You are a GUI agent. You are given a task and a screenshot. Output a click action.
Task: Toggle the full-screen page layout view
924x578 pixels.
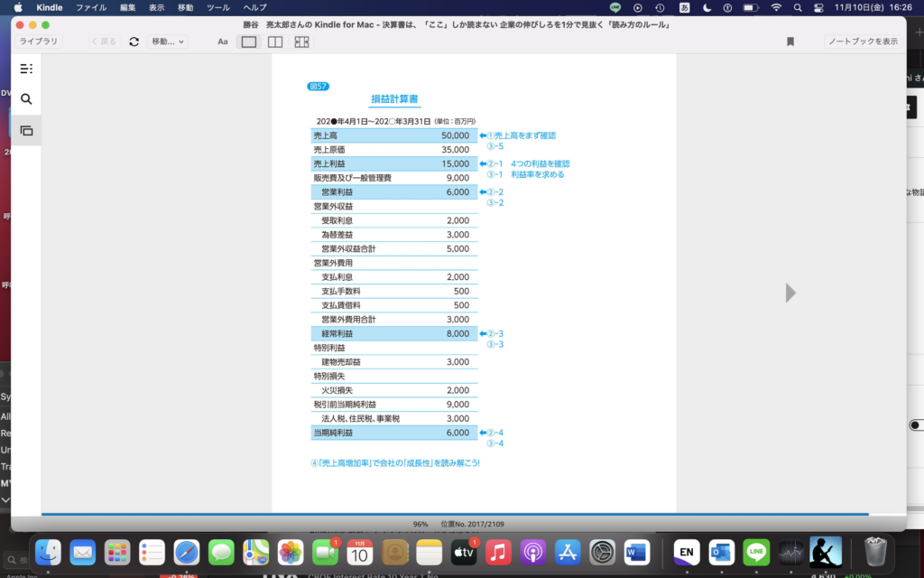tap(301, 42)
